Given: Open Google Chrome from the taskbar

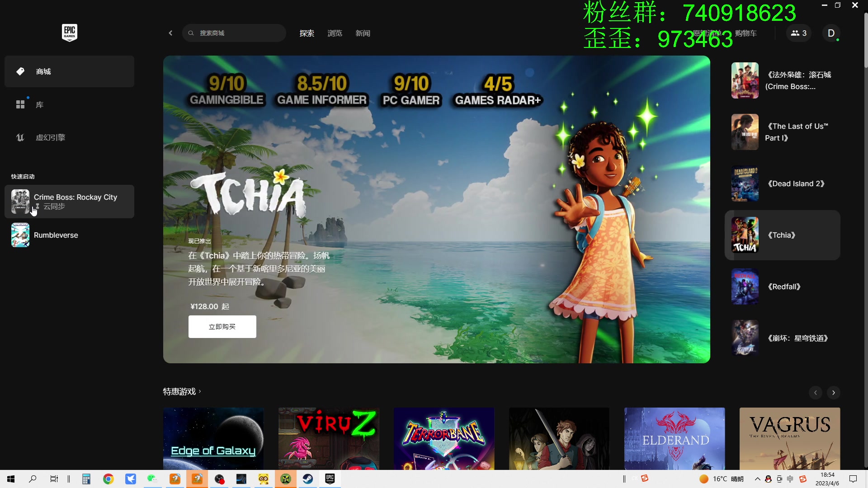Looking at the screenshot, I should click(108, 479).
